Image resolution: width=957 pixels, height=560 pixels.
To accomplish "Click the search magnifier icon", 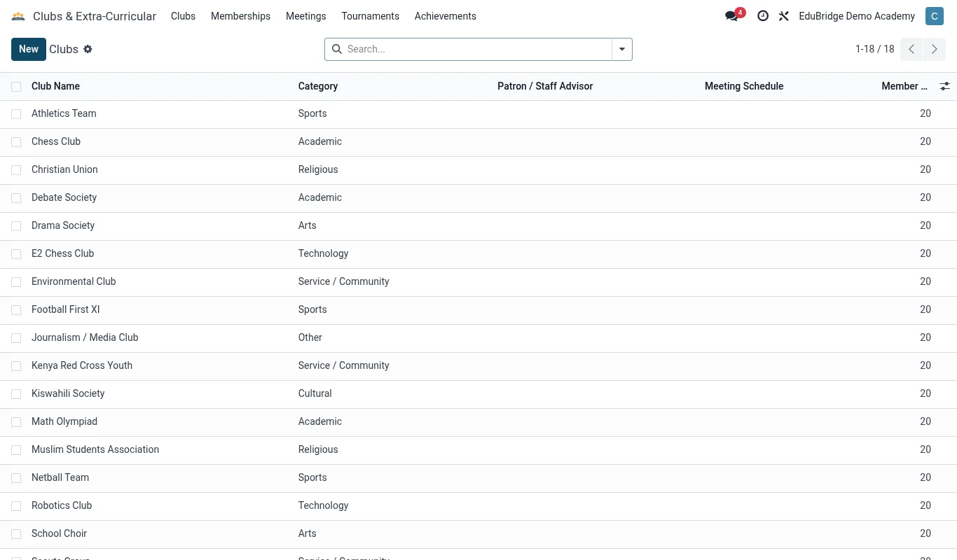I will coord(336,49).
